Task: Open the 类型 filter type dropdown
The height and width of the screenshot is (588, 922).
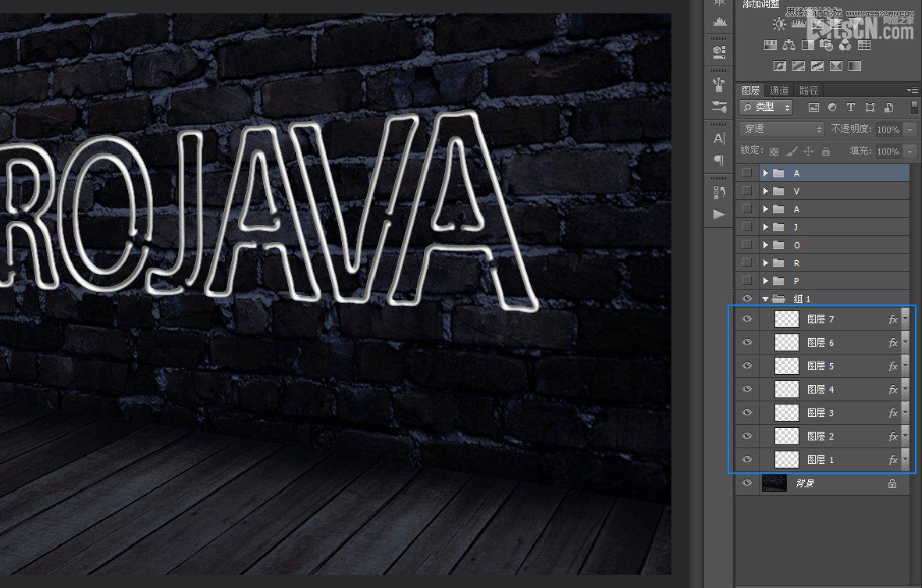Action: [766, 107]
